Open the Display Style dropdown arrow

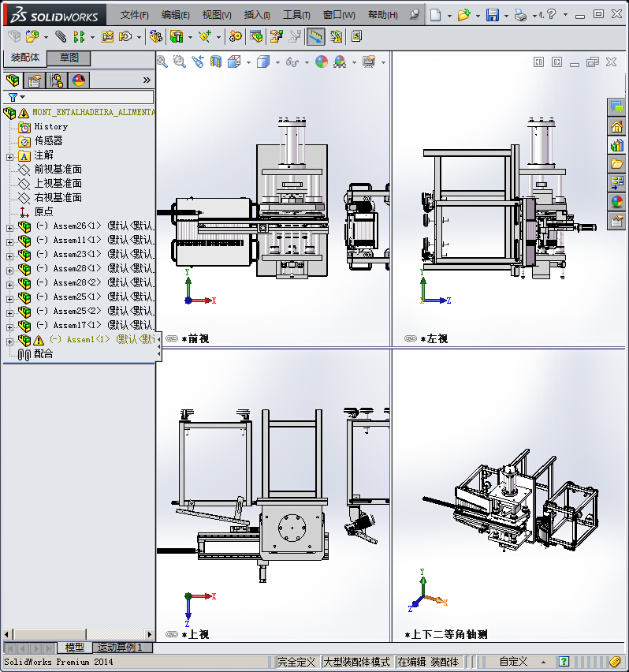[277, 62]
